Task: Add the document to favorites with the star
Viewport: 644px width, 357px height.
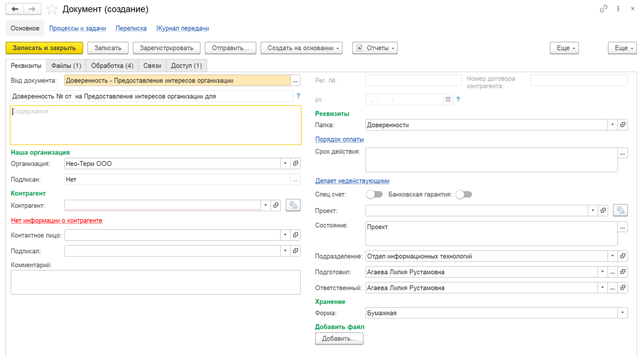Action: point(52,9)
